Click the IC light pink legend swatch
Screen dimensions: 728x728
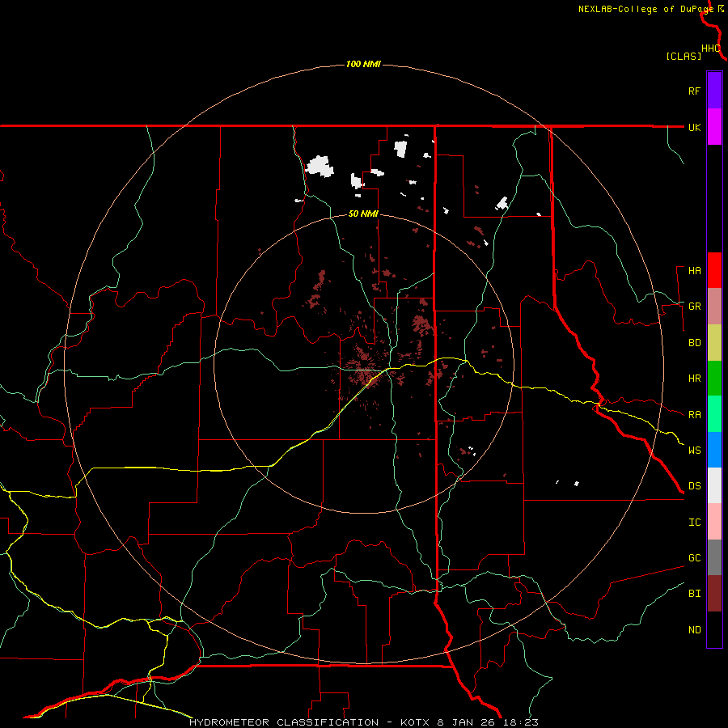714,522
